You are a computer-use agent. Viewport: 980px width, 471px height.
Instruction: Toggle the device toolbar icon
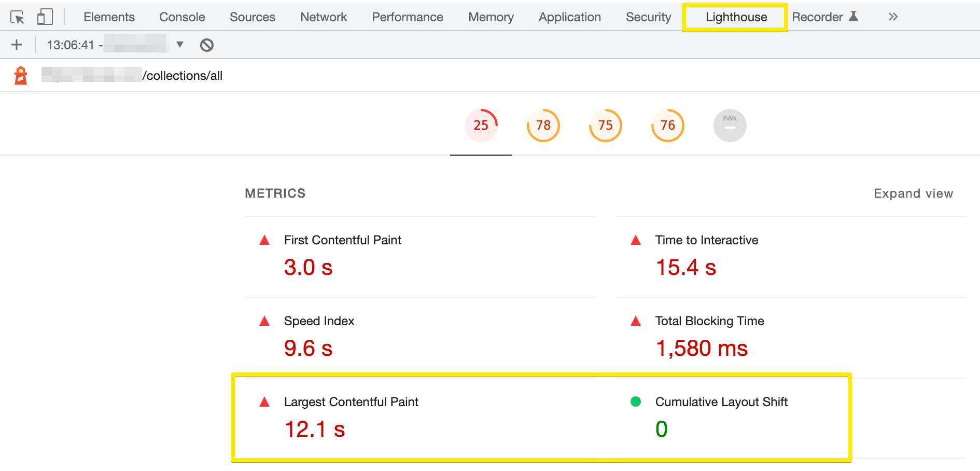click(x=45, y=17)
